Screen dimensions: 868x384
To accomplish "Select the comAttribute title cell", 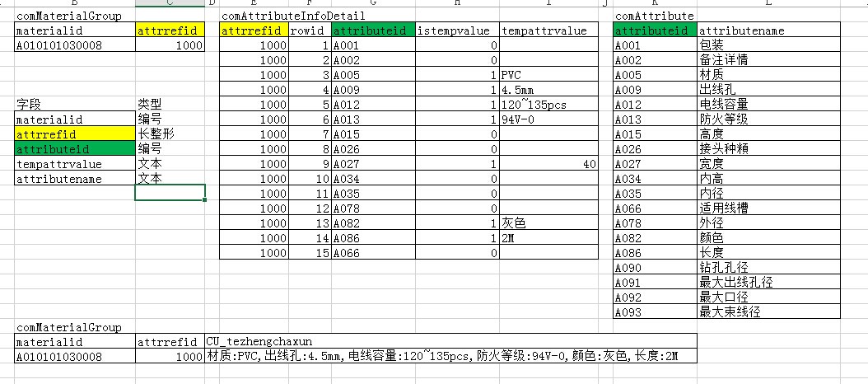I will click(655, 16).
